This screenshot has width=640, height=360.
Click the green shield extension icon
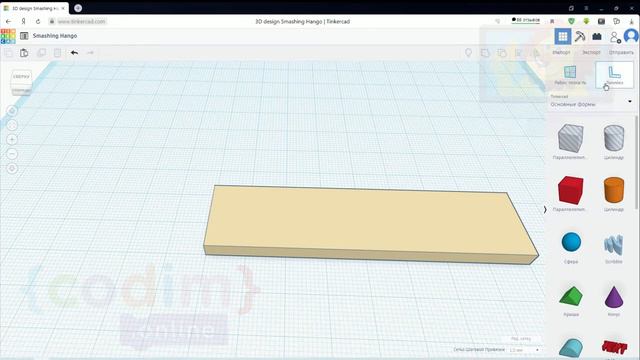pos(571,21)
